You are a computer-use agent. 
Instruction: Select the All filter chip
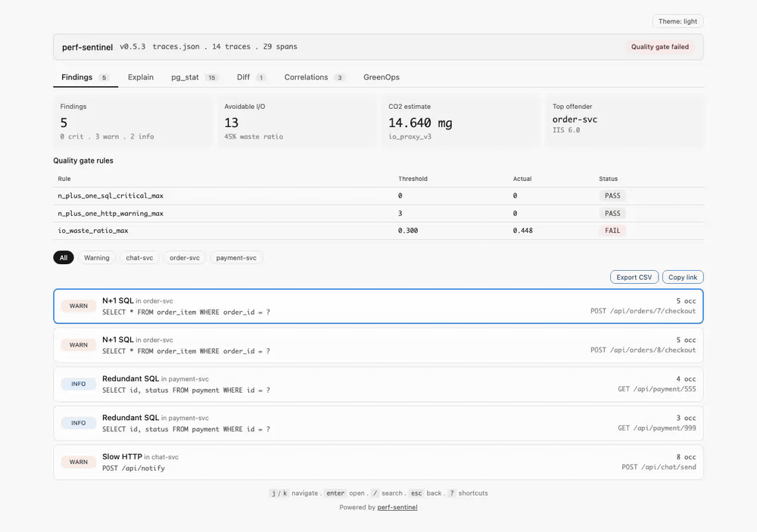coord(63,257)
